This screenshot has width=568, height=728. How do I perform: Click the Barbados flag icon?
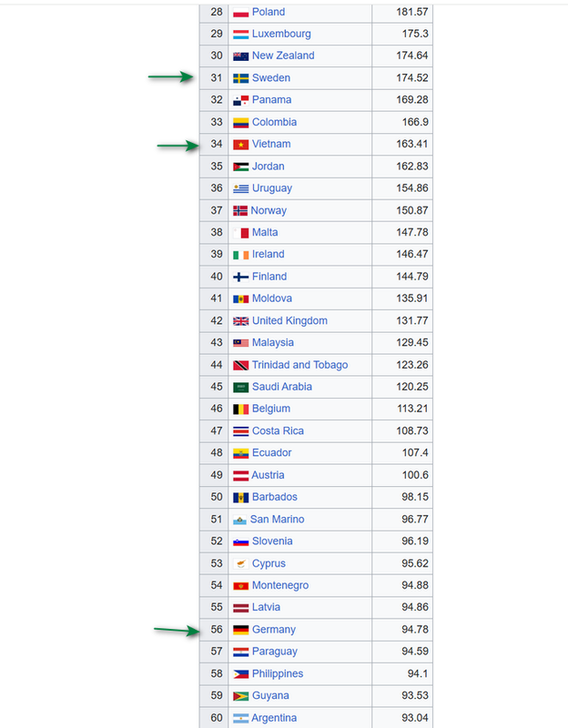pyautogui.click(x=240, y=498)
